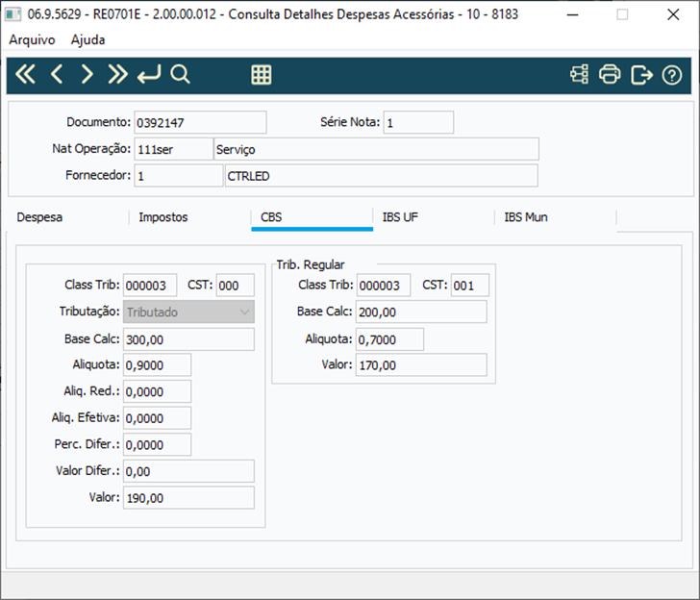The image size is (700, 600).
Task: Print using the printer icon
Action: click(610, 75)
